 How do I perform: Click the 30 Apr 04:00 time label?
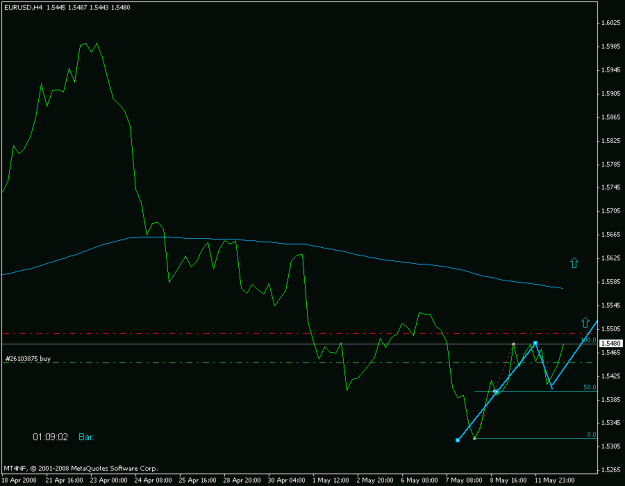(287, 480)
